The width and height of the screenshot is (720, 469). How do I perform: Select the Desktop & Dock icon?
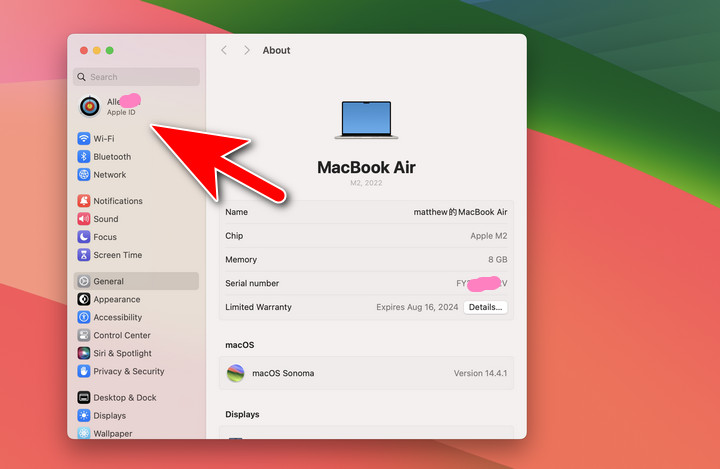pos(84,397)
